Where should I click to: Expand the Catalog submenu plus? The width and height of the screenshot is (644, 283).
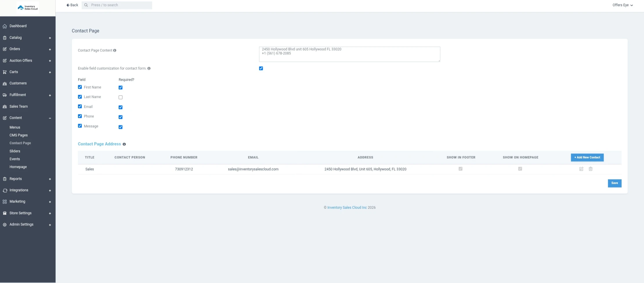[50, 38]
